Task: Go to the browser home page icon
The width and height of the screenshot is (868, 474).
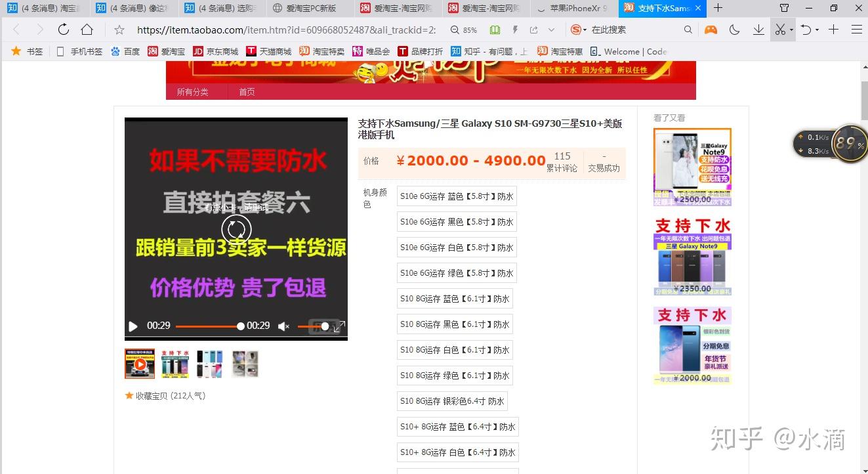Action: (87, 30)
